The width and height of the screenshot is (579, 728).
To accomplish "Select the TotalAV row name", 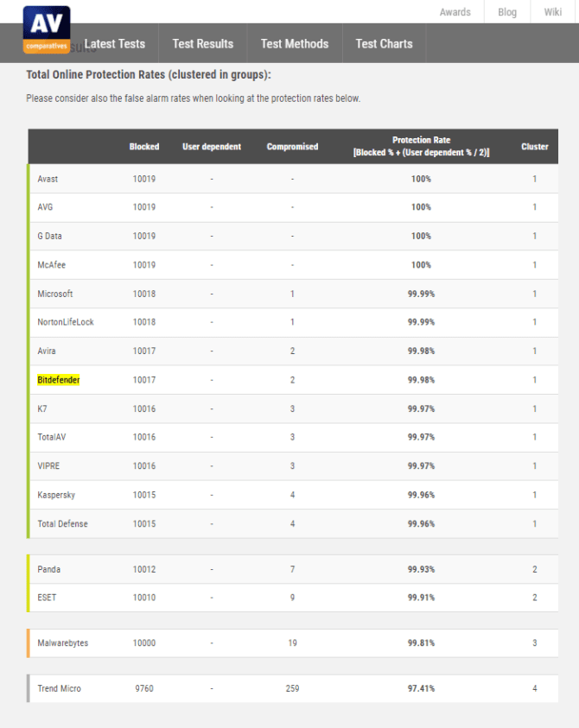I will coord(52,437).
